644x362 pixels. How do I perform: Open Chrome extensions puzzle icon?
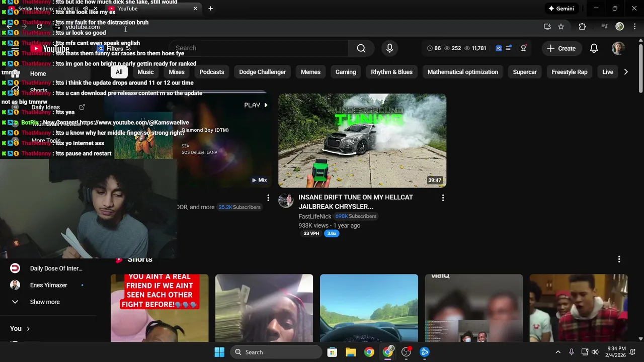pyautogui.click(x=582, y=27)
